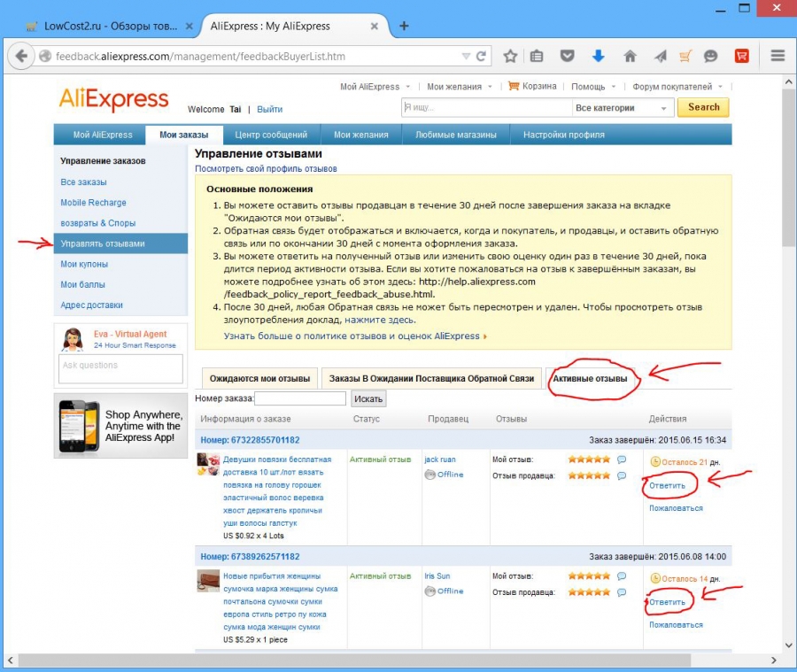The height and width of the screenshot is (672, 797).
Task: Open the Центр сообщений tab
Action: click(x=271, y=135)
